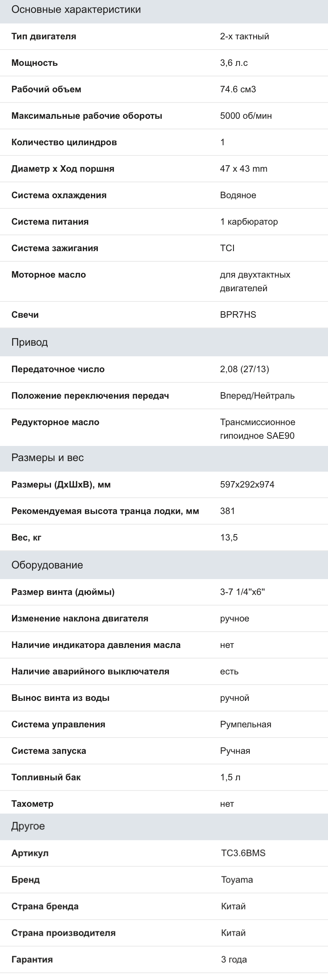
Task: Click the "Оборудование" section header
Action: (x=47, y=565)
